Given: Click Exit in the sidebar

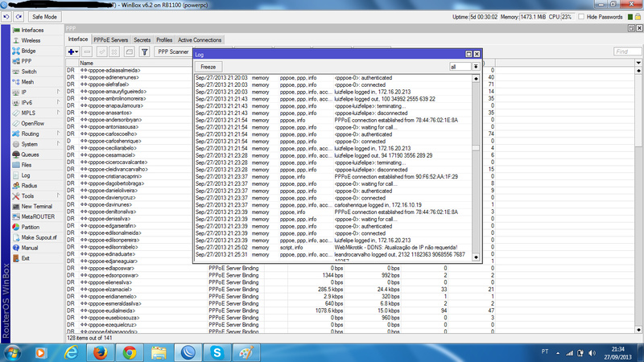Looking at the screenshot, I should click(x=26, y=258).
